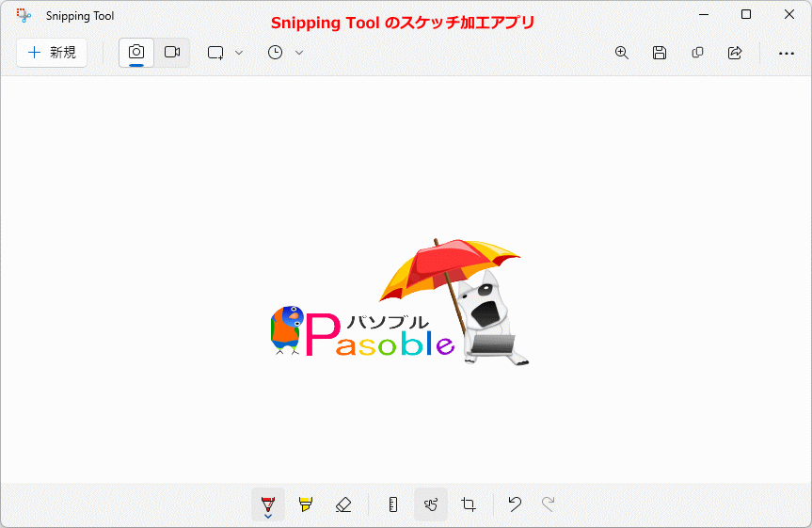812x528 pixels.
Task: Click the Snipping Tool app icon in title bar
Action: (24, 16)
